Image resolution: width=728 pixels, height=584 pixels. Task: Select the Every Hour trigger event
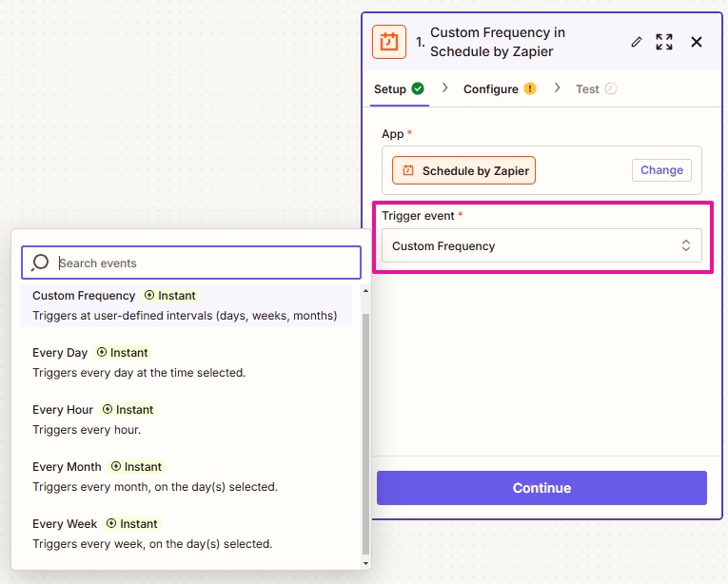tap(63, 410)
